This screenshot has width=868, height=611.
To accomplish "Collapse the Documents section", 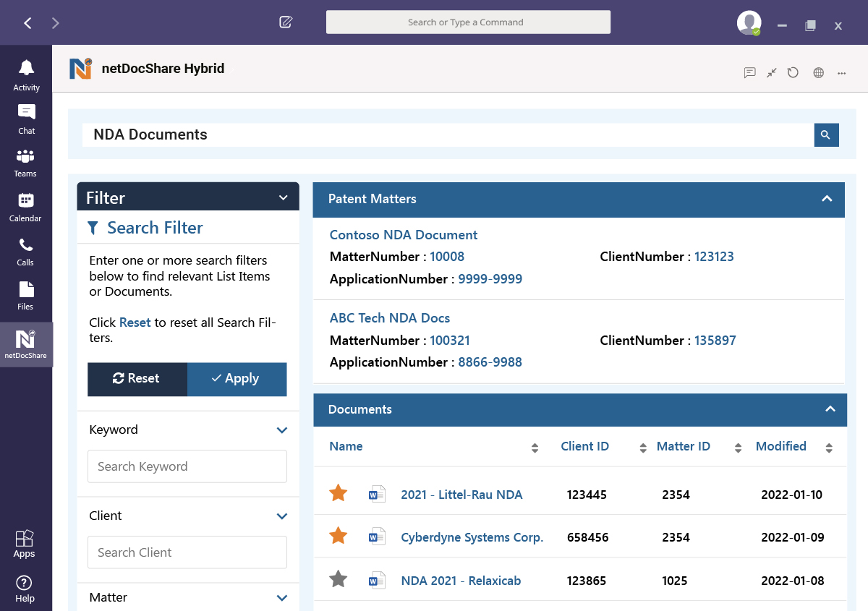I will point(830,409).
